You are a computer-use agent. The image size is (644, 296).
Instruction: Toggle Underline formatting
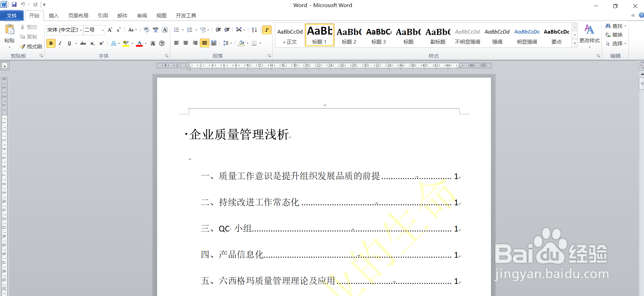coord(69,43)
